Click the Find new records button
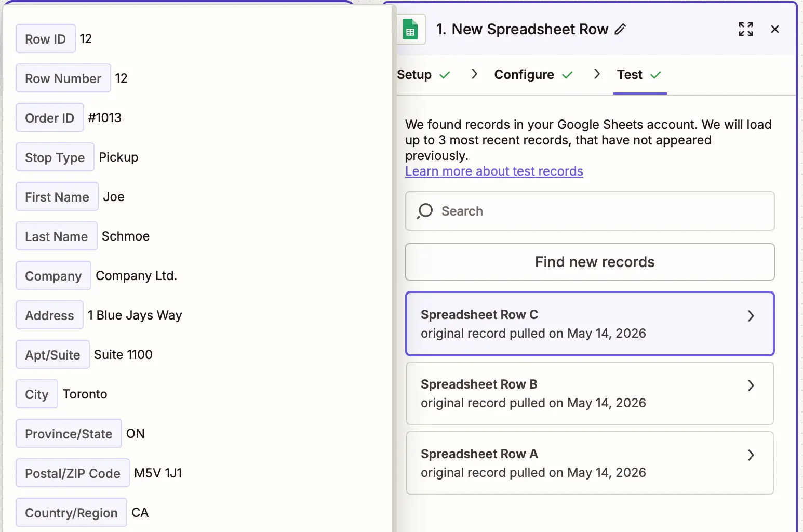Screen dimensions: 803x532 [590, 262]
